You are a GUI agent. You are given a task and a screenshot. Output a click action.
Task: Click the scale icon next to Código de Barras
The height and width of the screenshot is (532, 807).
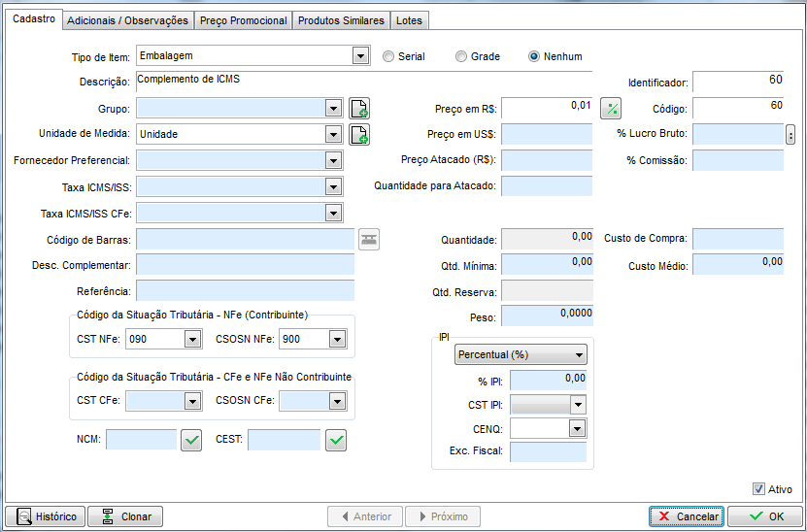369,239
